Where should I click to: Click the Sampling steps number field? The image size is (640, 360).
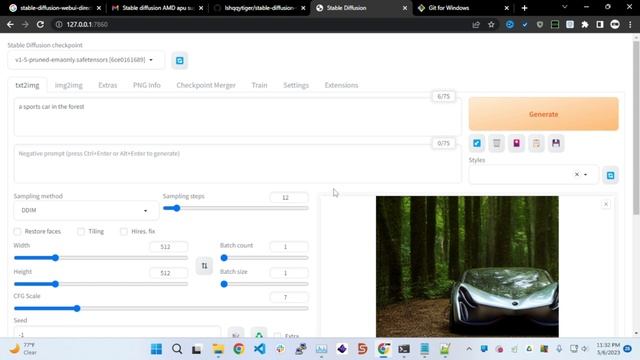pos(289,198)
